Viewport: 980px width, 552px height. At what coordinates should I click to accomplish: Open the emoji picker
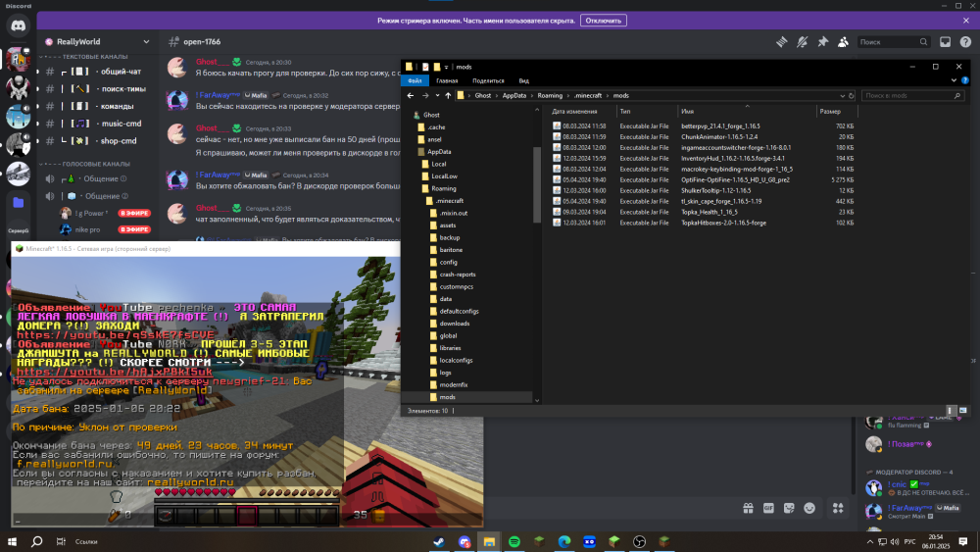pyautogui.click(x=809, y=508)
